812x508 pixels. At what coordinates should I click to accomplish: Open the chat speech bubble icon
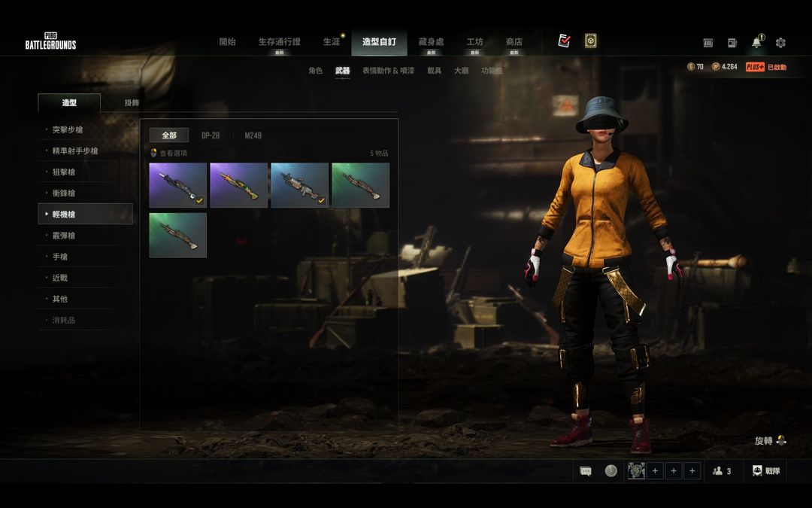click(586, 471)
